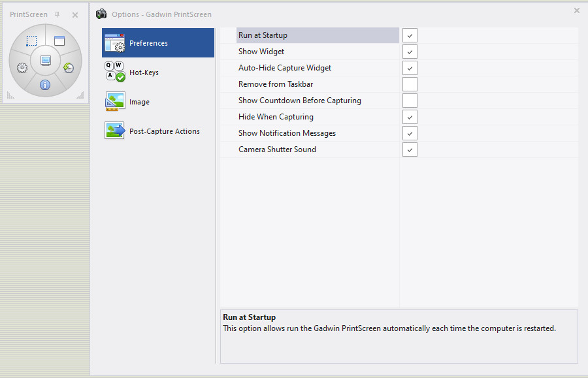The width and height of the screenshot is (588, 378).
Task: Close the Options - Gadwin PrintScreen window
Action: [577, 10]
